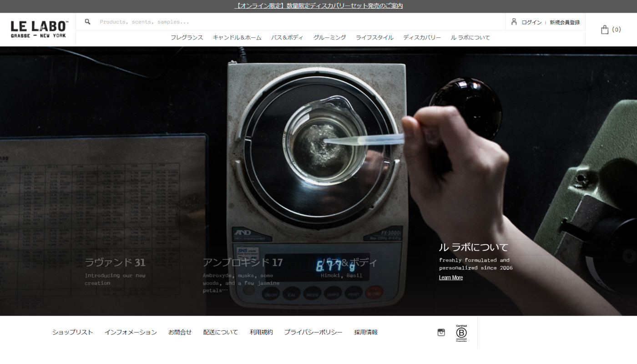Click the ログイン link

coord(531,21)
